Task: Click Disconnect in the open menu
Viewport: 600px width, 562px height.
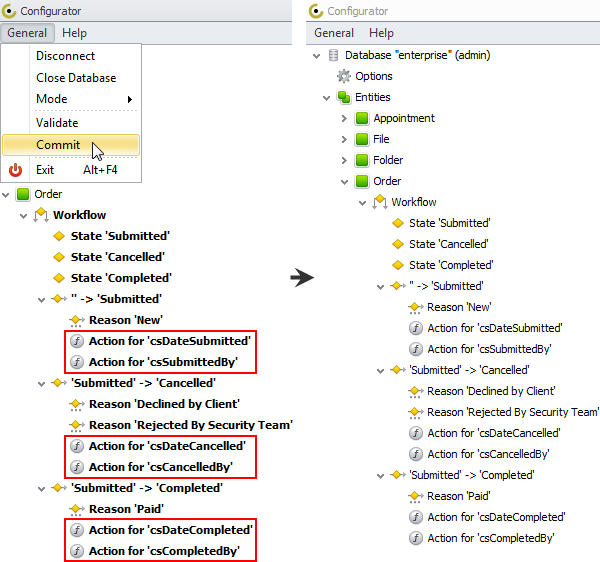Action: pyautogui.click(x=66, y=56)
